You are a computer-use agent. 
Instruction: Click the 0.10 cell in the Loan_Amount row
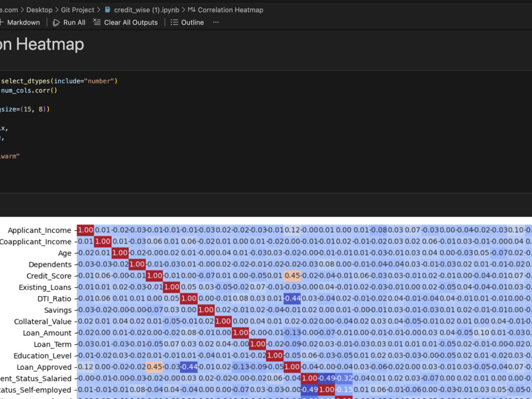point(481,332)
